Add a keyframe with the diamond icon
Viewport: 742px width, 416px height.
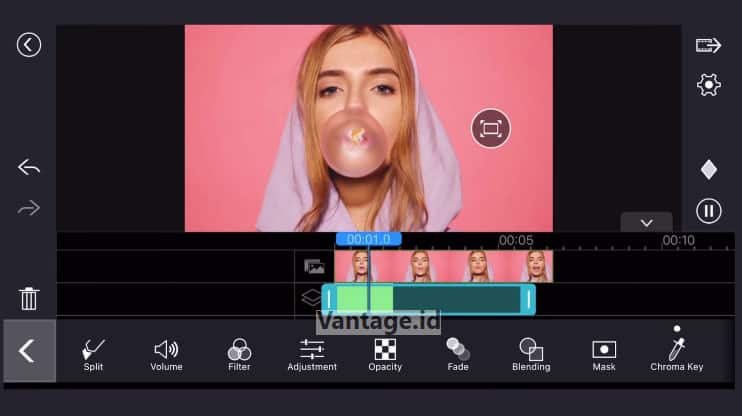pos(708,169)
